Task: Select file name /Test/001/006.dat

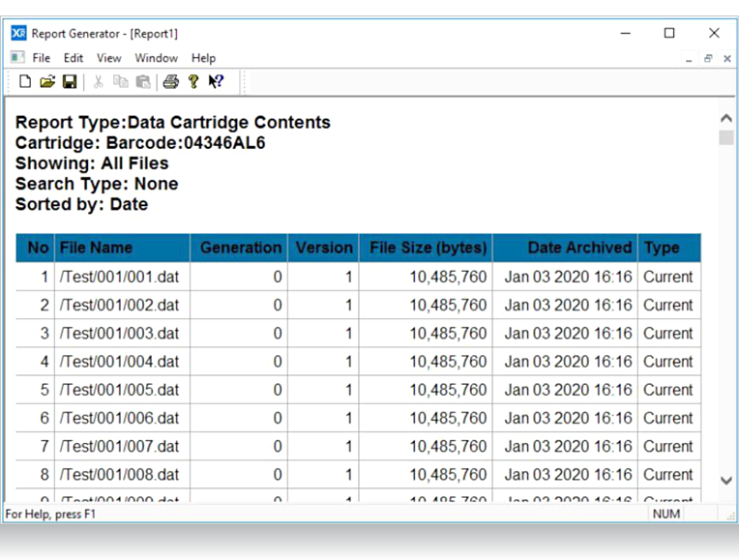Action: coord(119,418)
